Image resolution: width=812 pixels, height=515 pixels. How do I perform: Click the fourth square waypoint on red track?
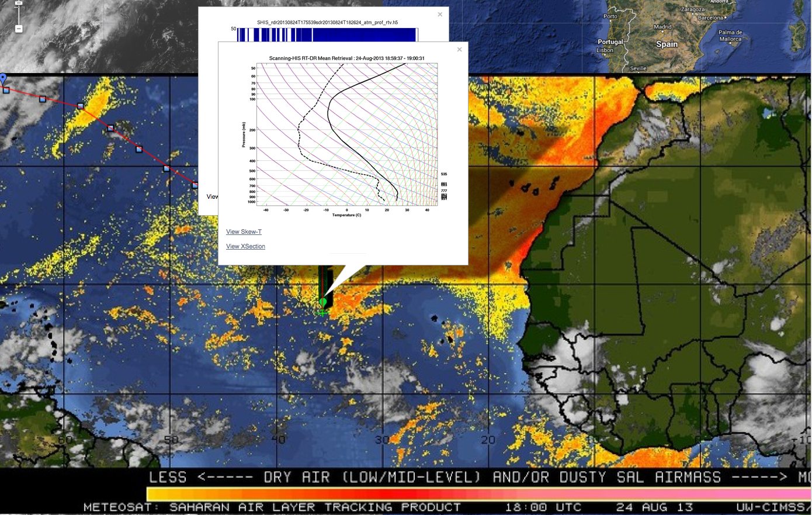(110, 128)
